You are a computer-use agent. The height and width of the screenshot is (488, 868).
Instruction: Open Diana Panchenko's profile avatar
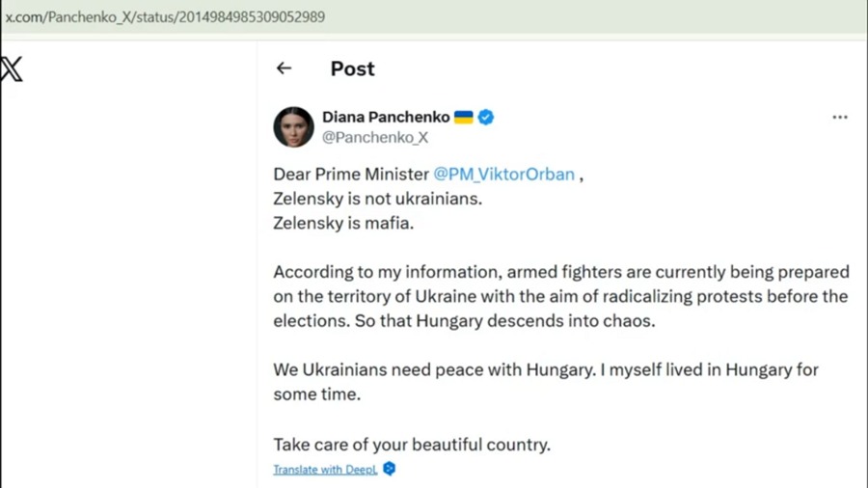click(293, 126)
